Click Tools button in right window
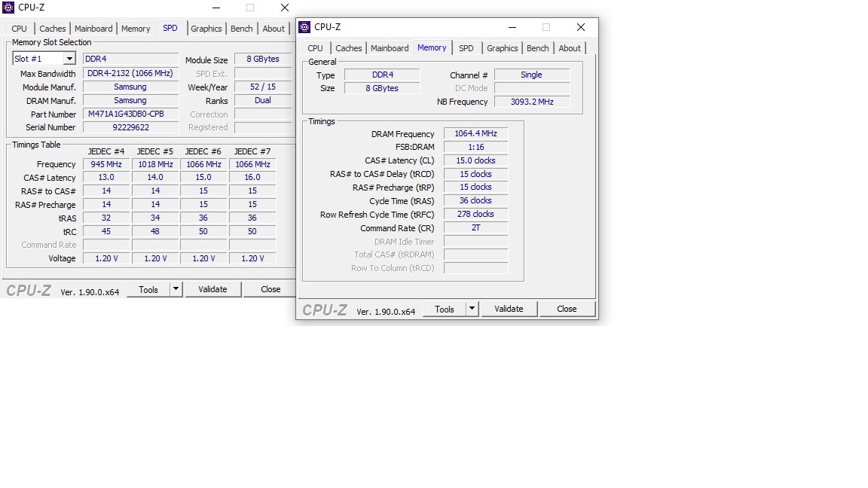This screenshot has height=488, width=868. 445,309
